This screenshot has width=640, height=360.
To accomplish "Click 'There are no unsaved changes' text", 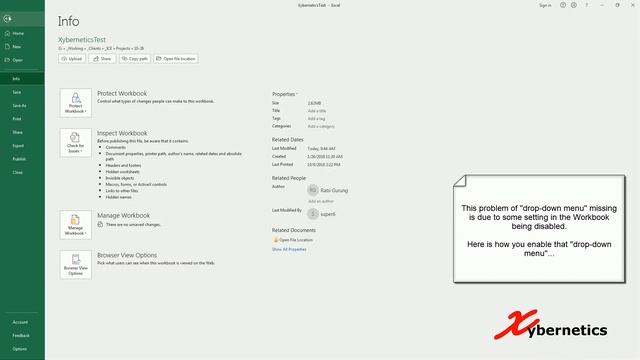I will point(133,224).
